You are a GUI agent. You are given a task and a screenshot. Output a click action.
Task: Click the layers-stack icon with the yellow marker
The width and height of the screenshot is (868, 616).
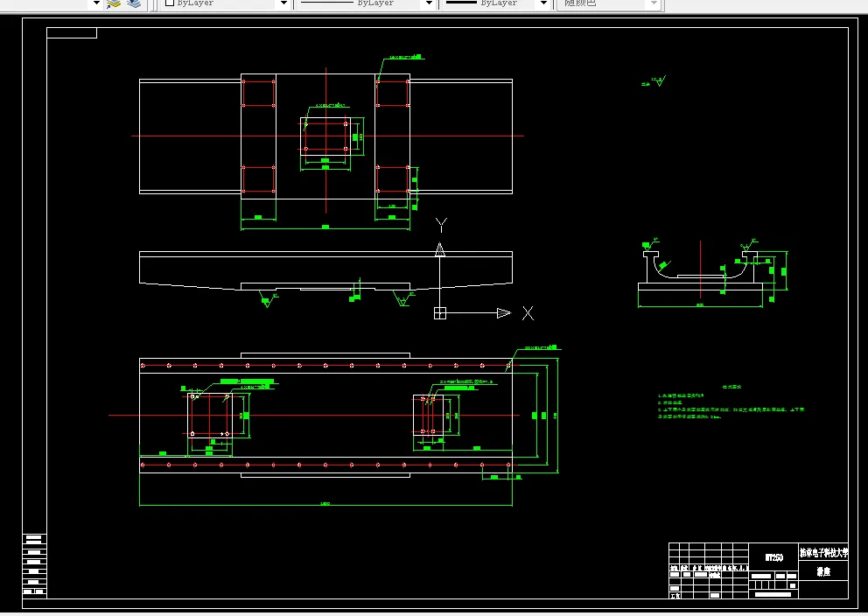click(114, 3)
